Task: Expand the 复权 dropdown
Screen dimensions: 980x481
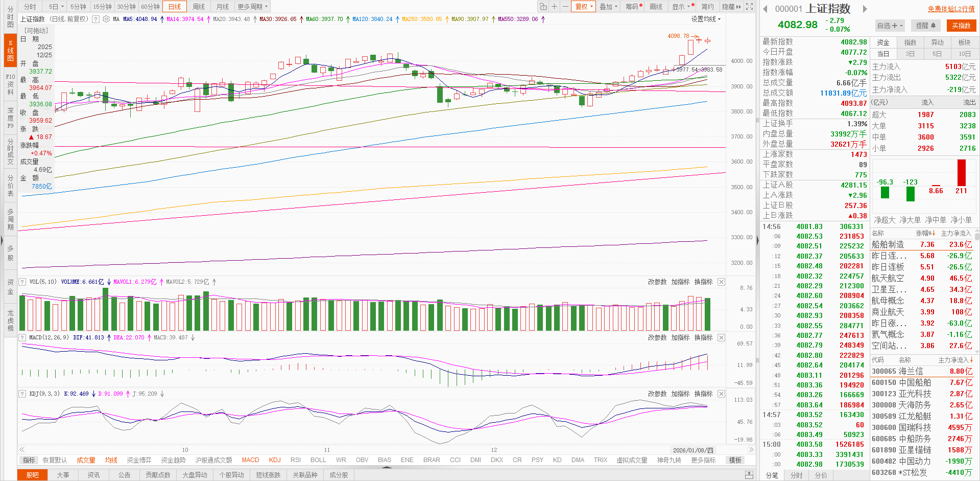Action: (x=584, y=7)
